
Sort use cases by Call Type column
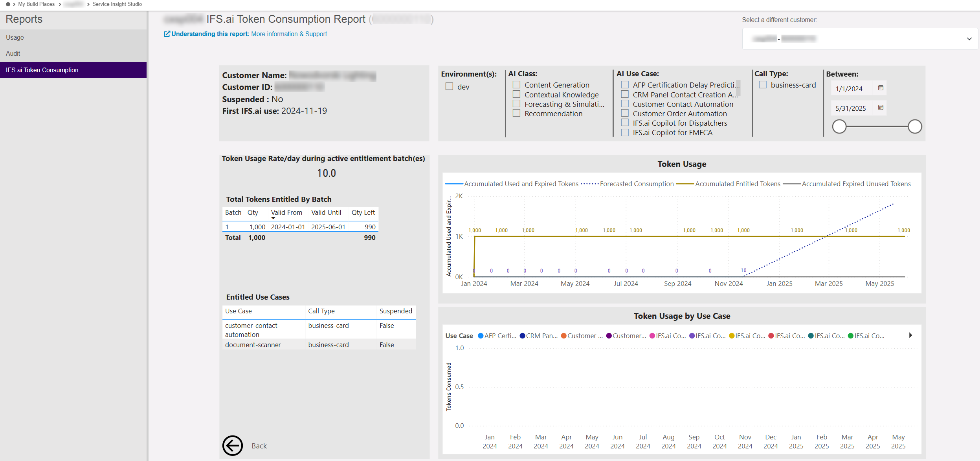[321, 311]
